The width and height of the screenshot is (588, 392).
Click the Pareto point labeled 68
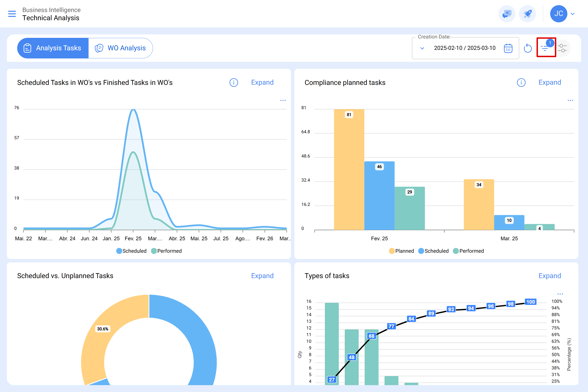(x=372, y=336)
